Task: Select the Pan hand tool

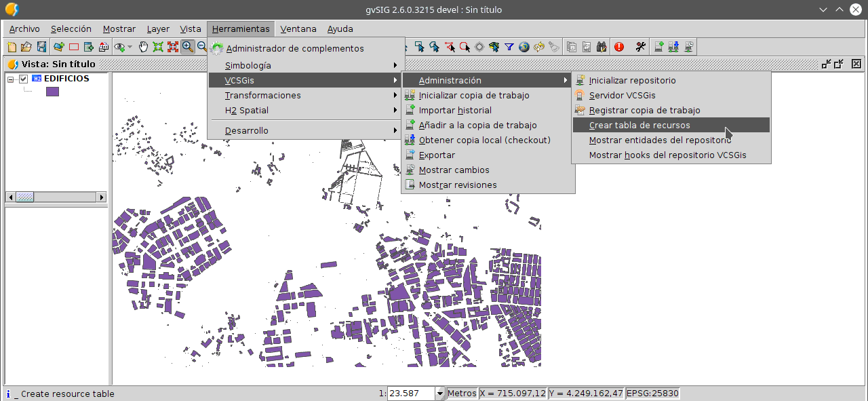Action: click(x=143, y=47)
